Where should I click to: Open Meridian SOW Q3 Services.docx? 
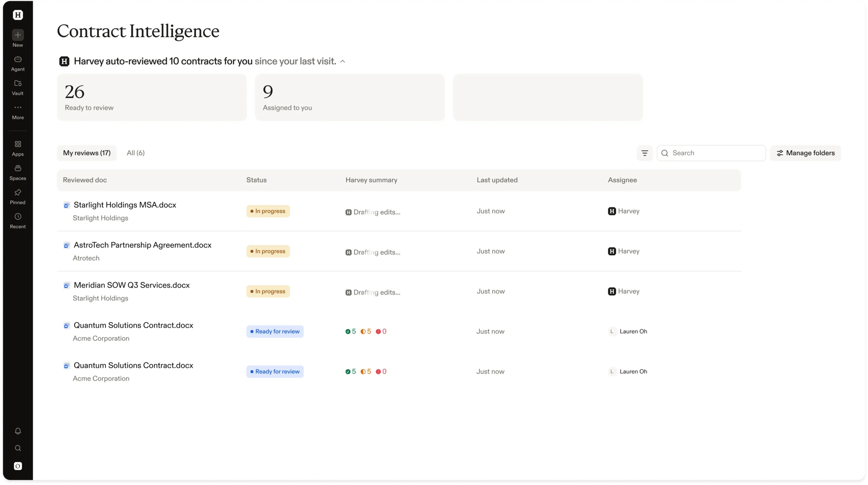tap(132, 285)
